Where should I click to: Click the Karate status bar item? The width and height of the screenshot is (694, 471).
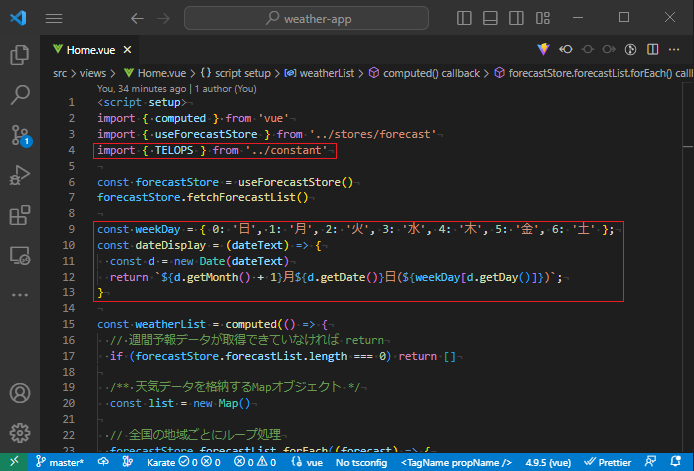[184, 463]
